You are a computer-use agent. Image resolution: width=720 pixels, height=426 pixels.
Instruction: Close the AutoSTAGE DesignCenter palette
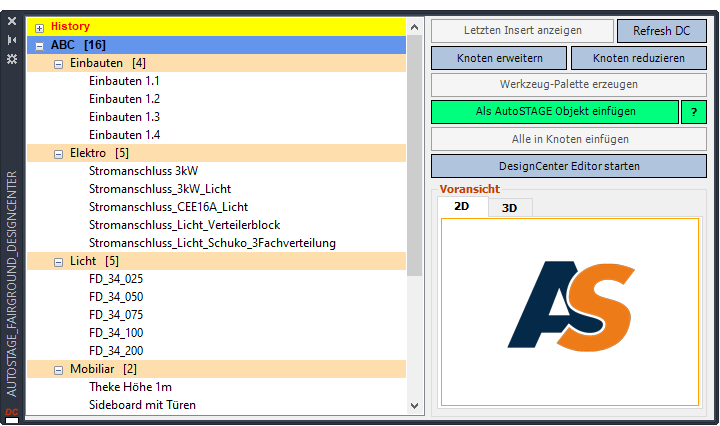(12, 21)
